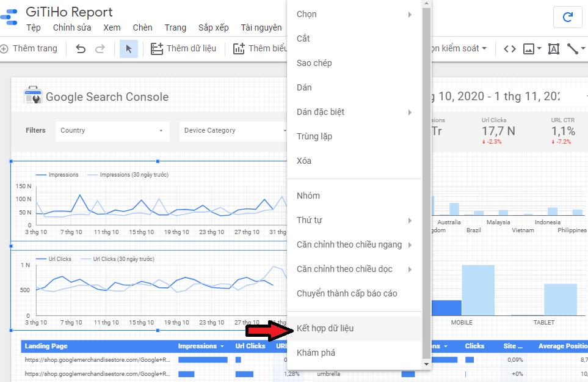The image size is (588, 382).
Task: Choose Cắt from the context menu
Action: pyautogui.click(x=355, y=39)
